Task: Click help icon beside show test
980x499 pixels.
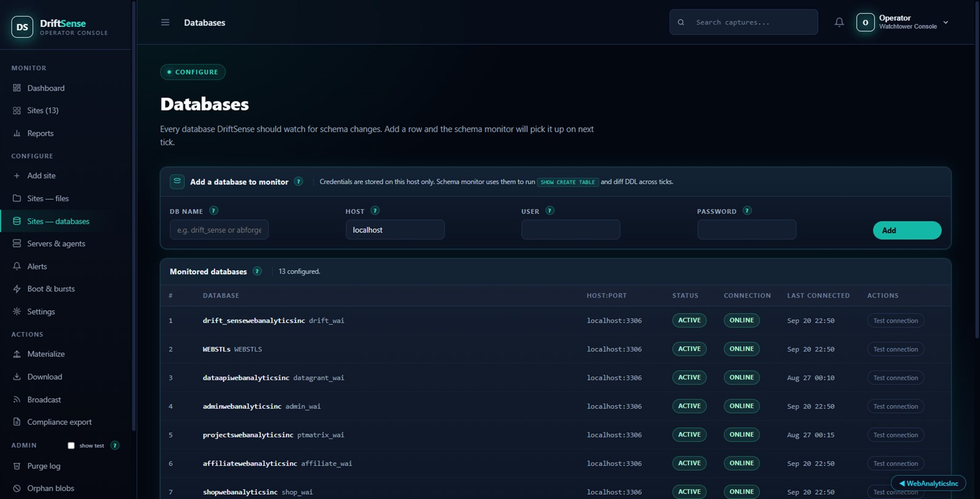Action: (x=115, y=445)
